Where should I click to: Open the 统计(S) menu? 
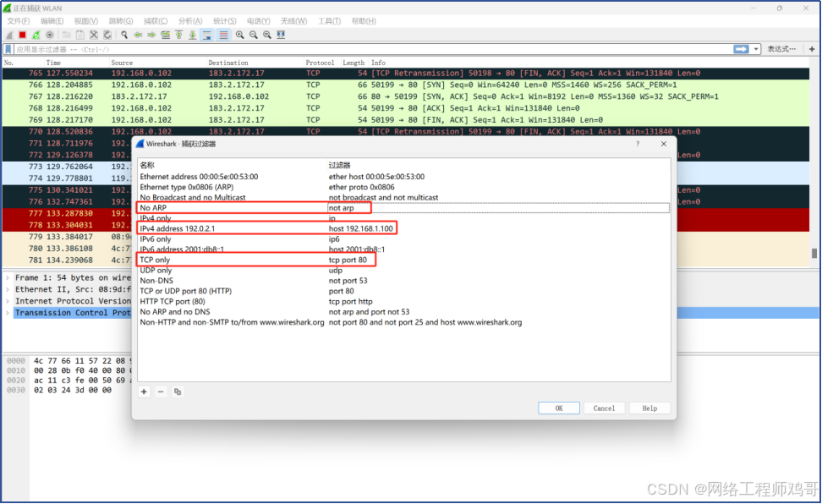(225, 21)
